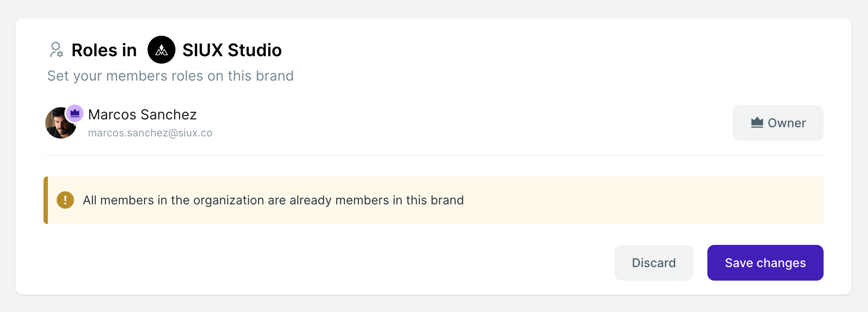868x312 pixels.
Task: Click "Set your members roles" subtitle
Action: pyautogui.click(x=170, y=76)
